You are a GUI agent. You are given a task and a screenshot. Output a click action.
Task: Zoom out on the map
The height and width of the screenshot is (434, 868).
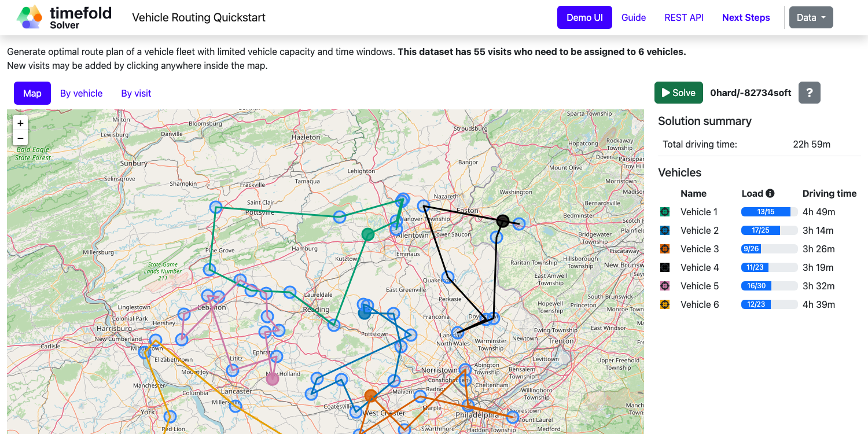click(20, 138)
